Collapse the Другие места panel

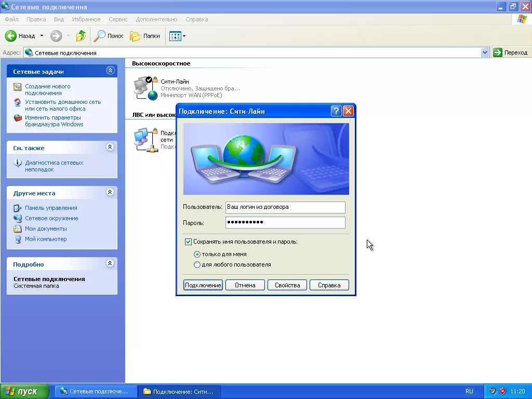(110, 192)
